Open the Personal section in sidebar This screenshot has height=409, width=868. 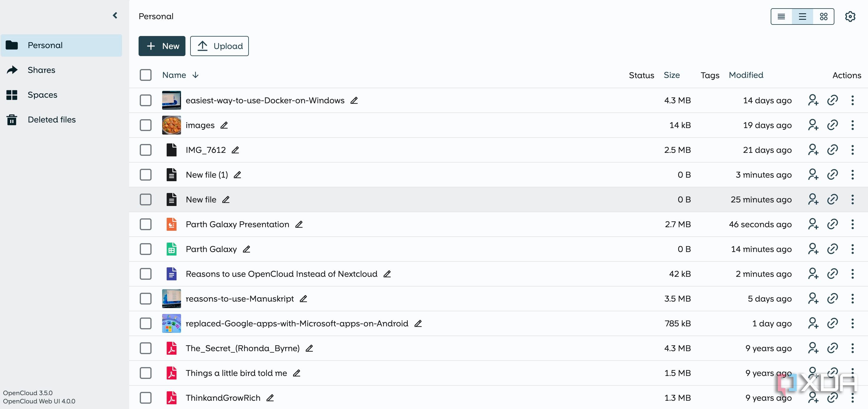tap(61, 45)
